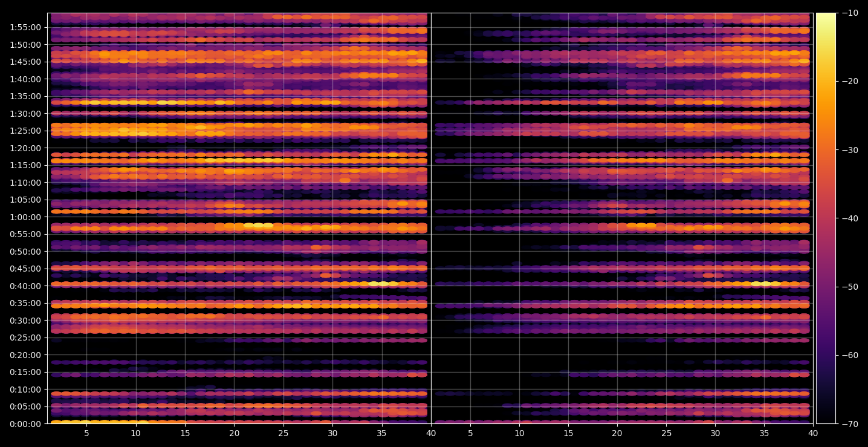Click the 1:10:00 y-axis label
The width and height of the screenshot is (868, 447).
pyautogui.click(x=25, y=182)
